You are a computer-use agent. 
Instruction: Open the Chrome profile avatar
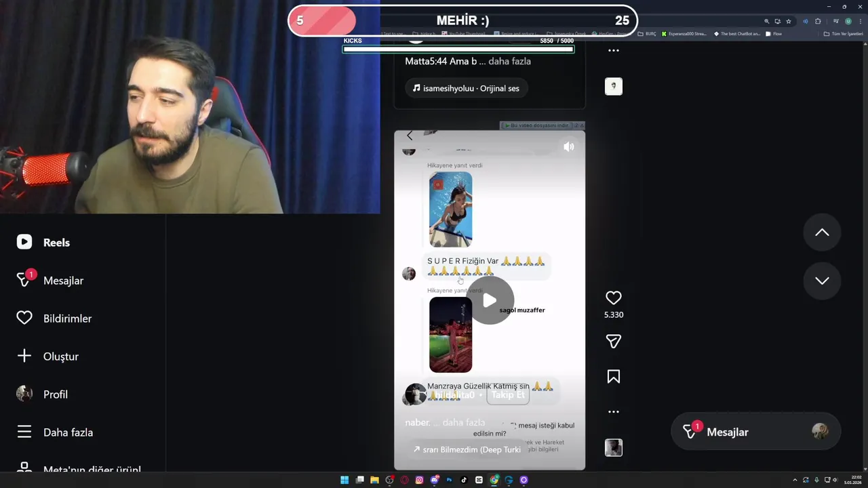tap(848, 21)
